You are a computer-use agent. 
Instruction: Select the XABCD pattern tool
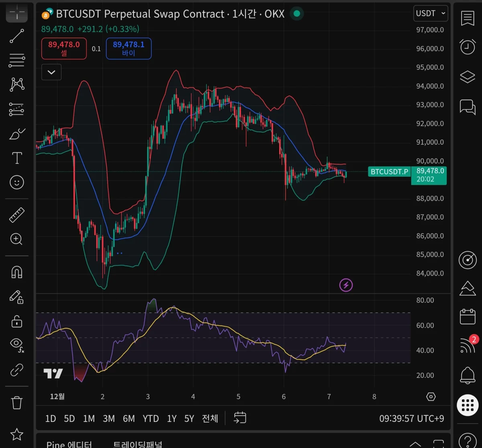pyautogui.click(x=17, y=84)
